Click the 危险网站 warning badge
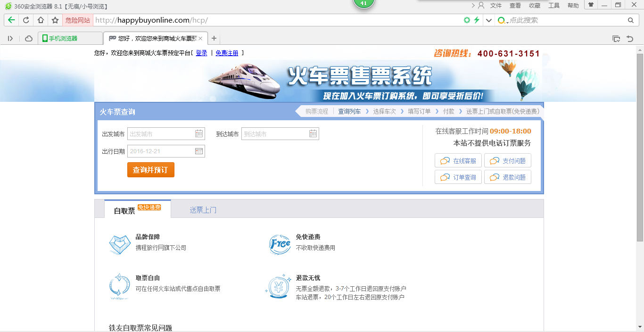The width and height of the screenshot is (644, 332). coord(77,20)
